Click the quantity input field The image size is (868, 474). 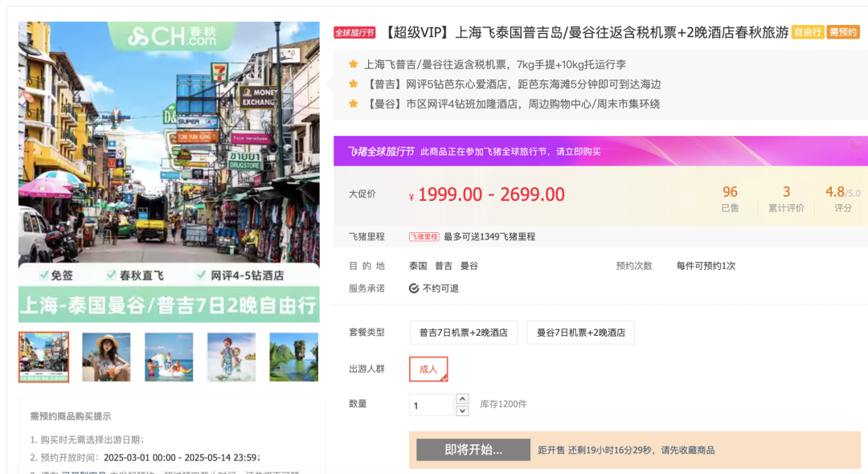click(x=432, y=405)
